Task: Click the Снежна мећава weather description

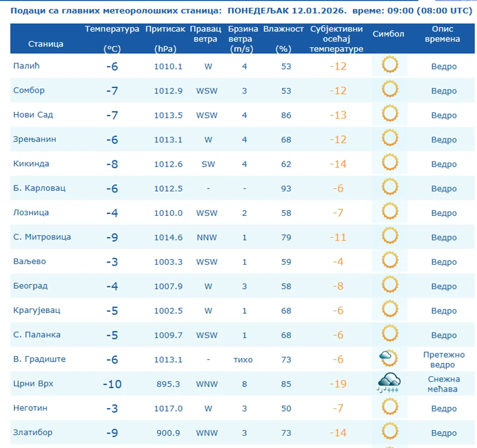Action: [x=443, y=384]
